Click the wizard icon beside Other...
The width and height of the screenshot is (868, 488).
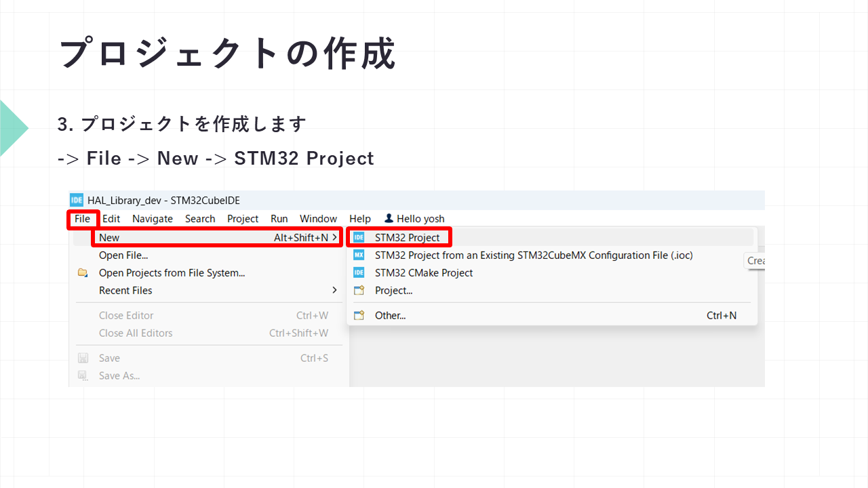tap(359, 315)
